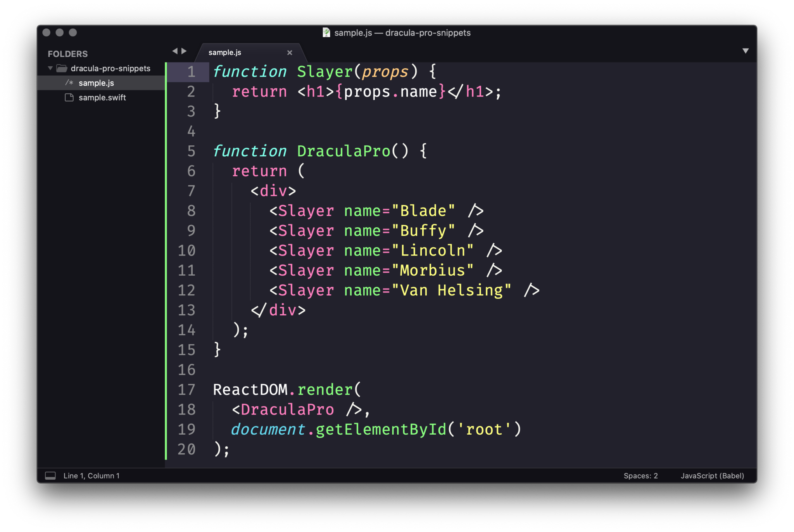Image resolution: width=794 pixels, height=532 pixels.
Task: Click the "Lincoln" string value
Action: tap(433, 251)
